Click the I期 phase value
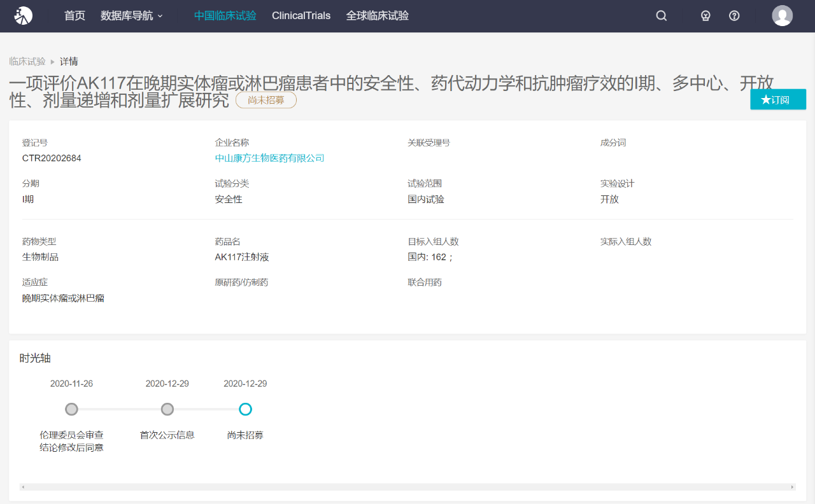 click(28, 199)
